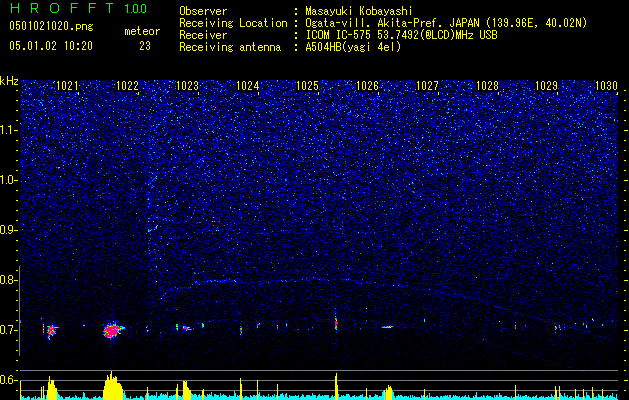Click time marker 1023
Viewport: 629px width, 400px height.
187,86
